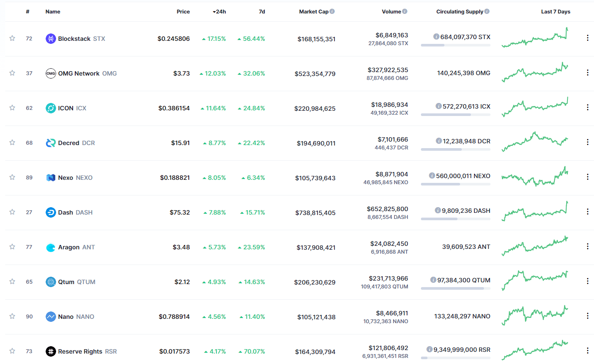Screen dimensions: 594x364
Task: Expand the options menu for Nexo
Action: coord(587,177)
